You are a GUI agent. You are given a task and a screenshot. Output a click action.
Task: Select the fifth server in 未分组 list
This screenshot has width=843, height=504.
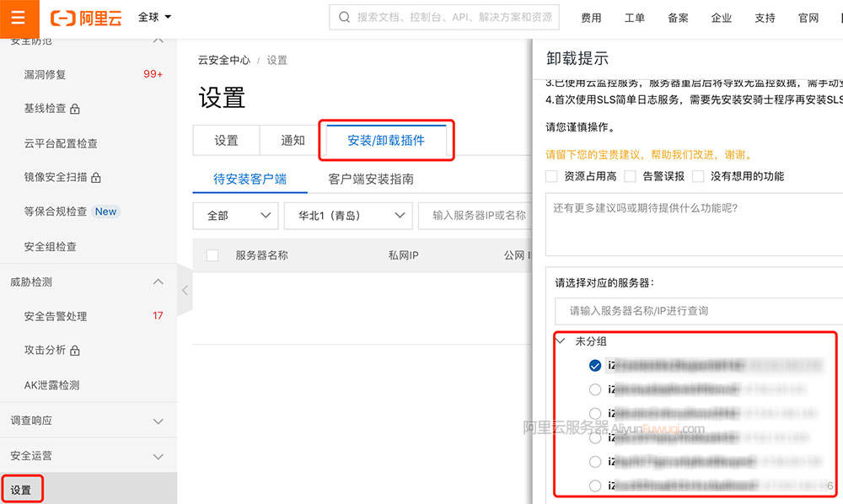[x=594, y=462]
